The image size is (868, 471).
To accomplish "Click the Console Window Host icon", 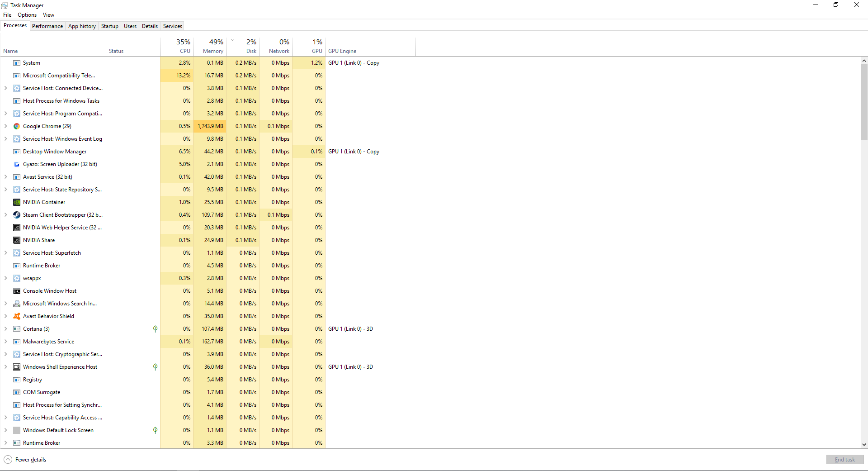I will coord(17,291).
